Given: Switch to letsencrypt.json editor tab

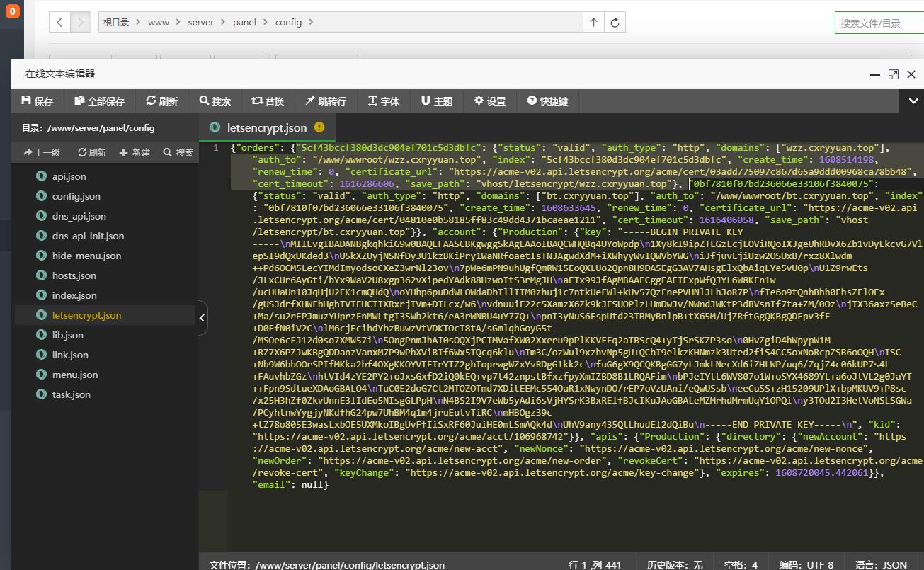Looking at the screenshot, I should 267,128.
